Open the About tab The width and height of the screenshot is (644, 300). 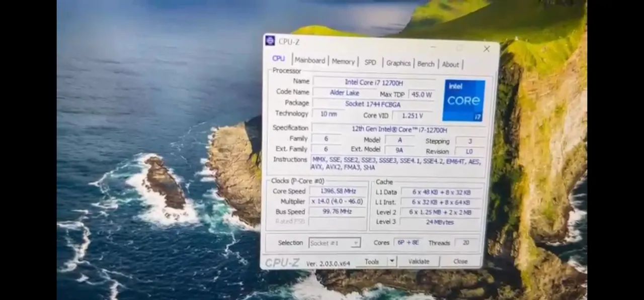(450, 64)
